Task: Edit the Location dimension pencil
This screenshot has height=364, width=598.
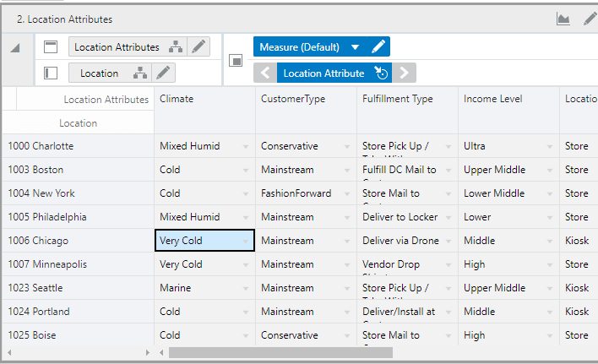Action: 163,73
